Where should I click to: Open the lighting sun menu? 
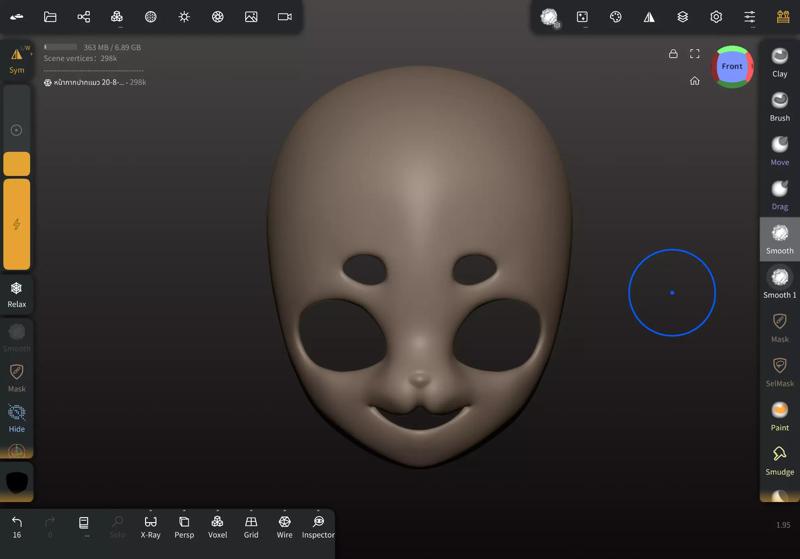(184, 17)
